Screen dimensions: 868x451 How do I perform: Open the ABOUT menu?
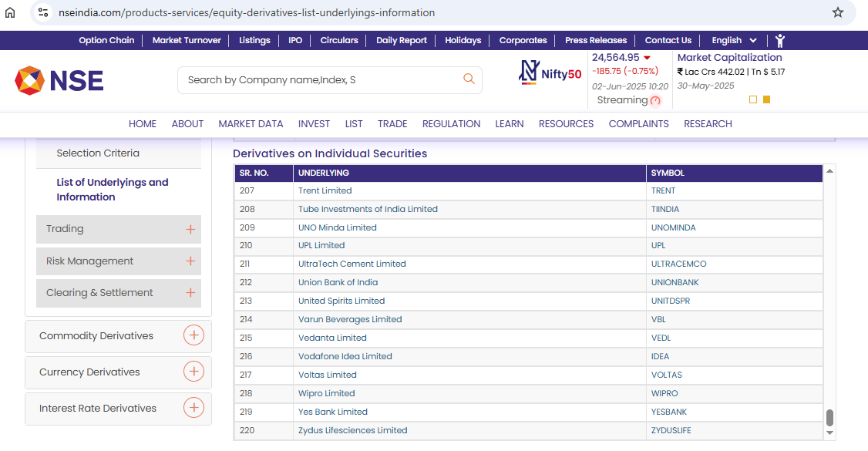(x=187, y=124)
